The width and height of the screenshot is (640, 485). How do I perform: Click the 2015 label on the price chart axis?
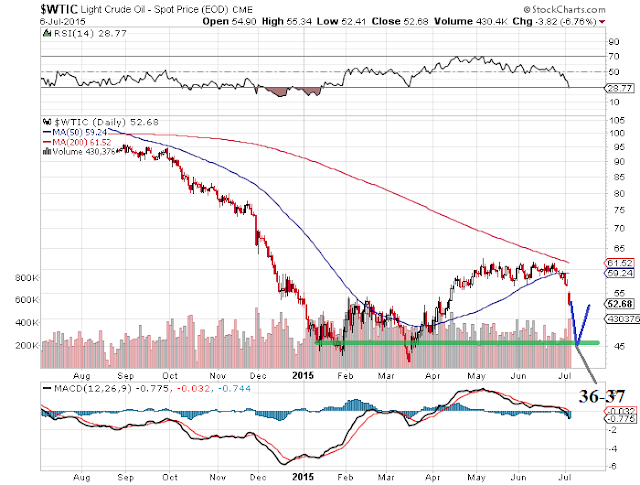pyautogui.click(x=303, y=376)
